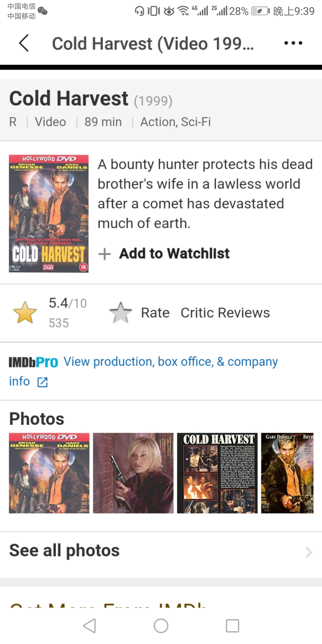
Task: Open the three-dot overflow menu
Action: [x=293, y=43]
